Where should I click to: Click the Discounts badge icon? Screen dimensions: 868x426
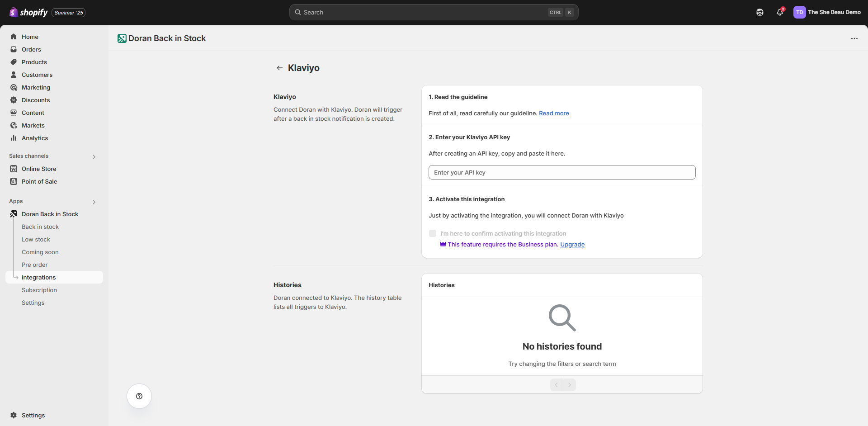point(14,100)
